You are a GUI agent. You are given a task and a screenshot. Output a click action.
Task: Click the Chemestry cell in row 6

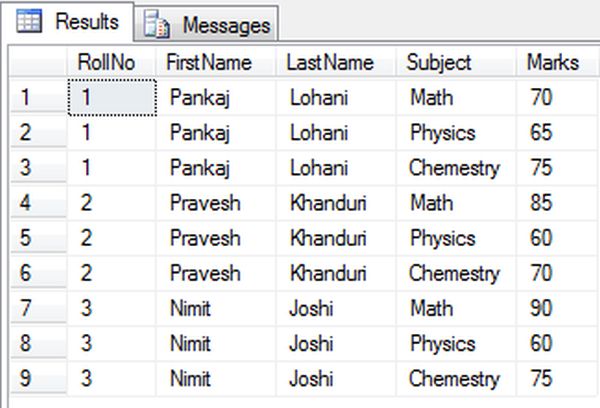point(454,273)
